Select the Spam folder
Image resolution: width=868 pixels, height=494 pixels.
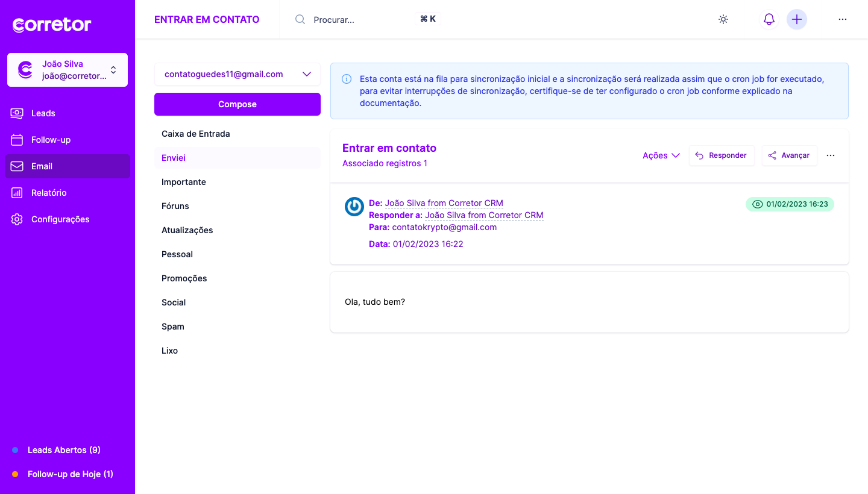click(173, 327)
